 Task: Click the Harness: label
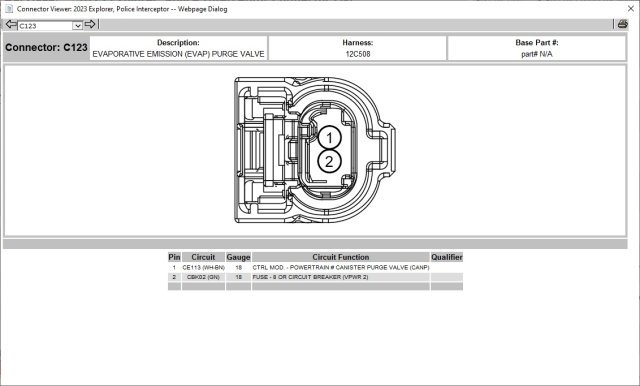tap(358, 42)
